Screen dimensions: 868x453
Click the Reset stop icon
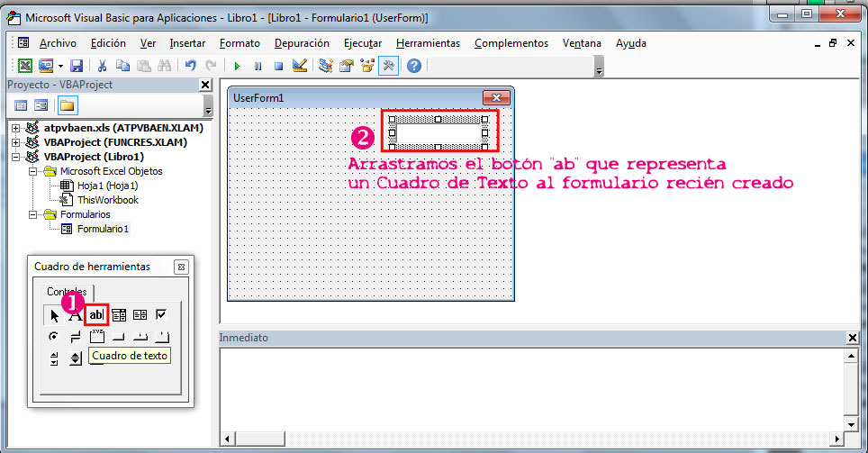(279, 66)
